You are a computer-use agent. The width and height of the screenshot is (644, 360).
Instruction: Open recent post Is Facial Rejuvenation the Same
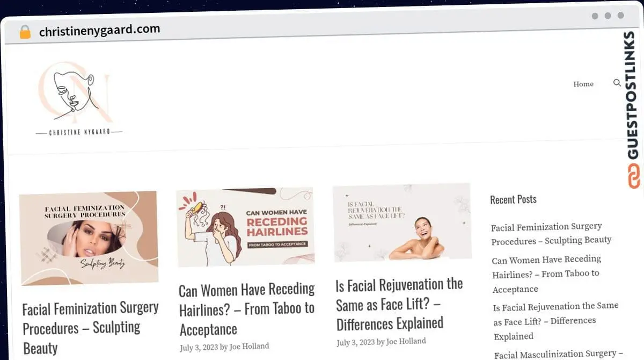[556, 321]
